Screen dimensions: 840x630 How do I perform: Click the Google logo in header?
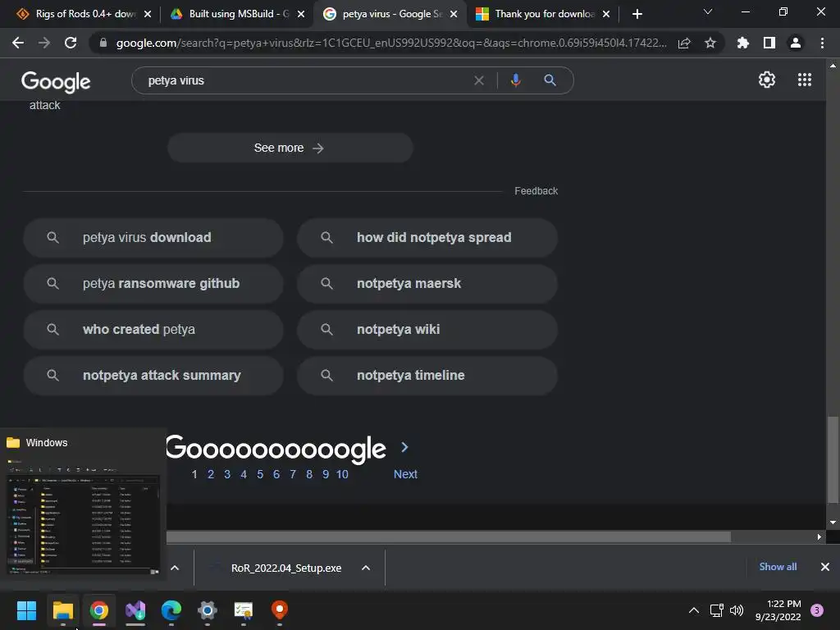pyautogui.click(x=56, y=81)
